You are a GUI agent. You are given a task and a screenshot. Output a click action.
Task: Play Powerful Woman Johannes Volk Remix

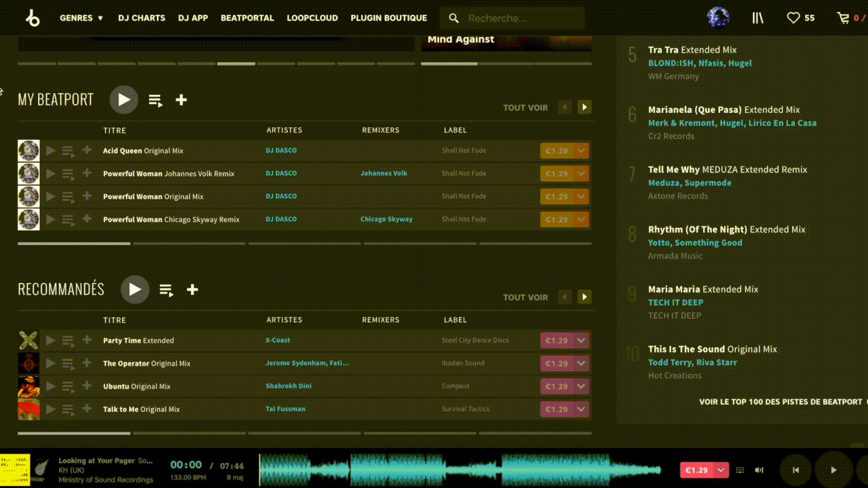pyautogui.click(x=51, y=174)
